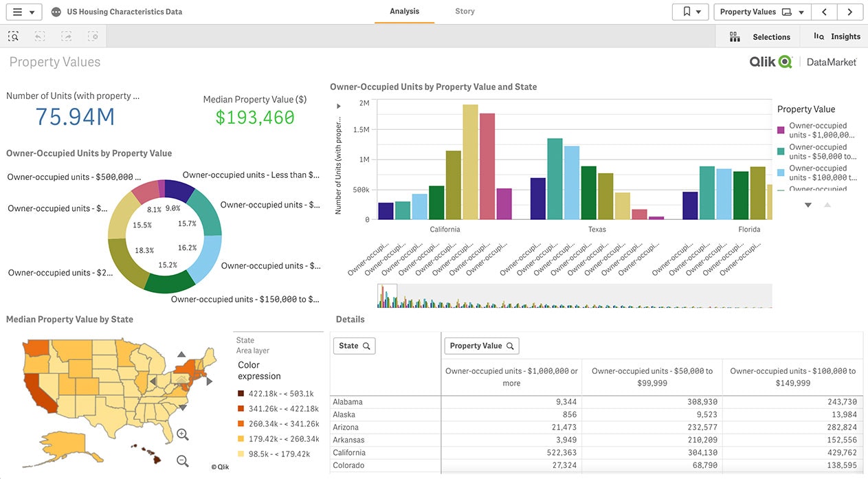Click the Qlik DataMarket logo
This screenshot has width=868, height=479.
(x=803, y=62)
